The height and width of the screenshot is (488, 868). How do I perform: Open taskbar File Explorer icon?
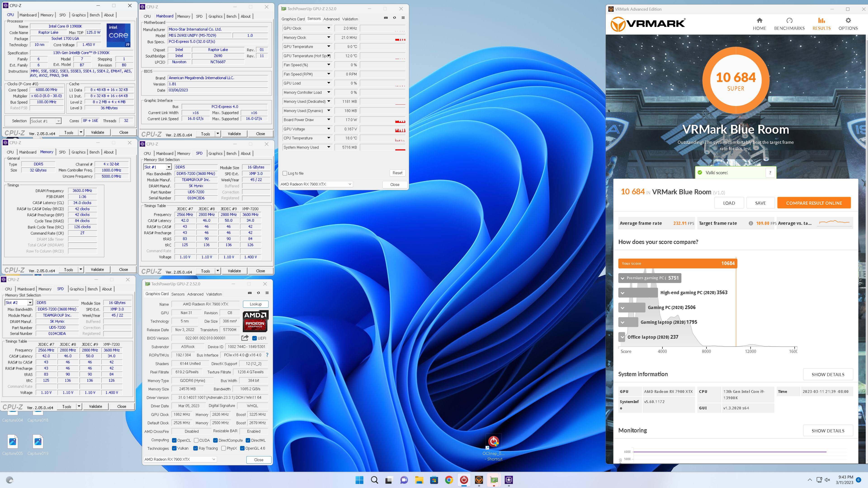[419, 480]
